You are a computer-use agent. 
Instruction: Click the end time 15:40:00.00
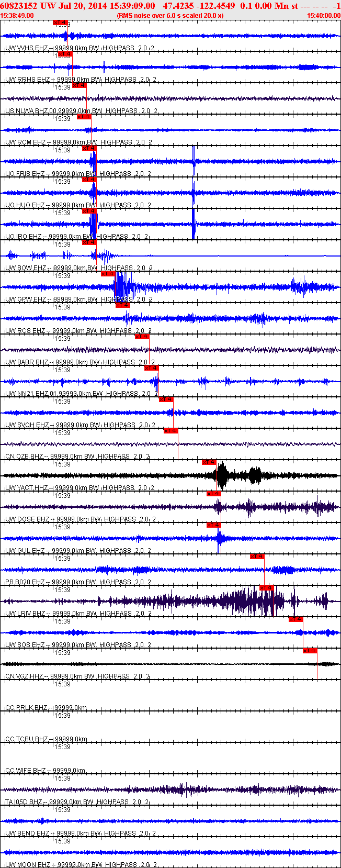point(323,16)
